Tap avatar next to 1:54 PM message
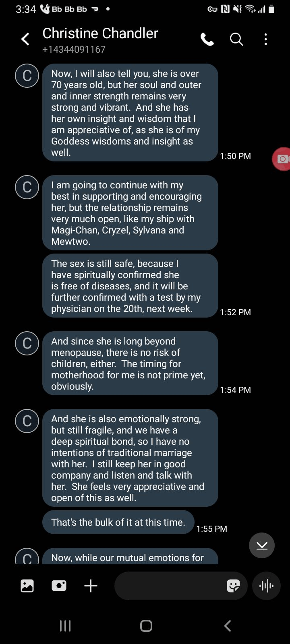290x644 pixels. click(27, 343)
